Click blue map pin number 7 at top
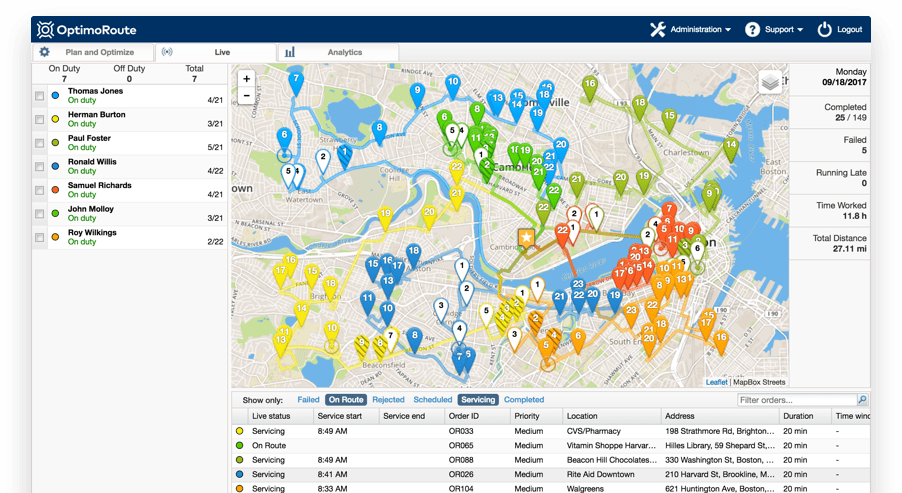The height and width of the screenshot is (493, 902). click(x=296, y=82)
